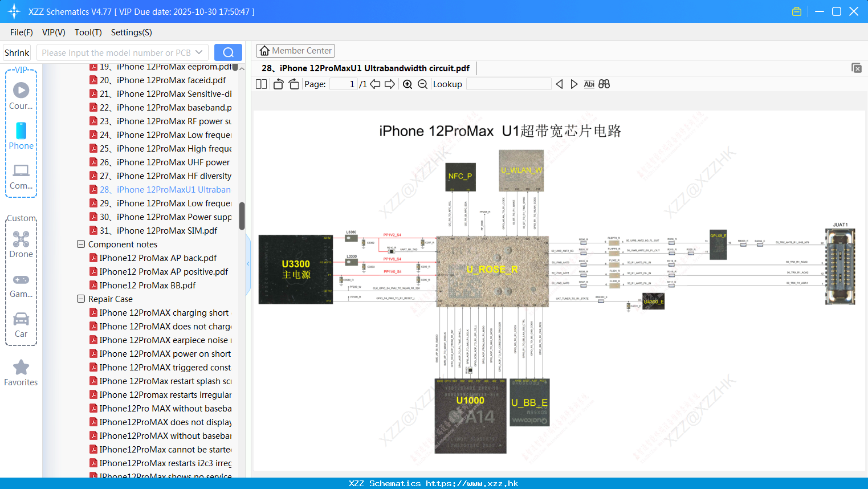Screen dimensions: 868x489
Task: Select the Ultrabandwidth circuit.pdf tab
Action: click(366, 68)
